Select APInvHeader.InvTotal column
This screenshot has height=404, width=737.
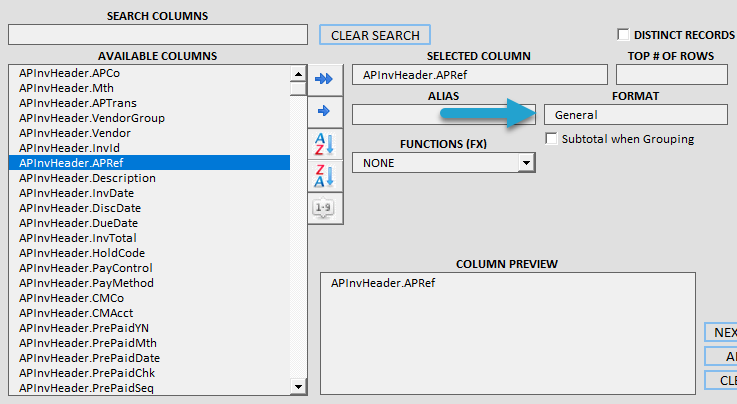(149, 238)
